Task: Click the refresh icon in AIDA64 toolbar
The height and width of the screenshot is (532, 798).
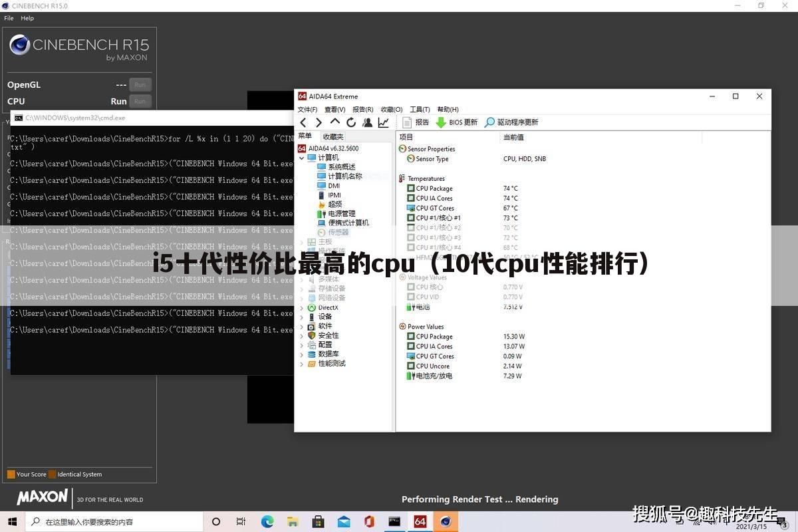Action: tap(351, 122)
